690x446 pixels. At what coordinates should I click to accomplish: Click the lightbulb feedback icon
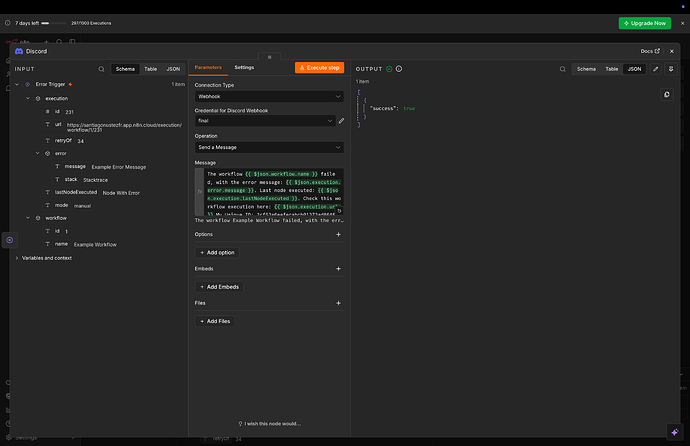coord(240,424)
